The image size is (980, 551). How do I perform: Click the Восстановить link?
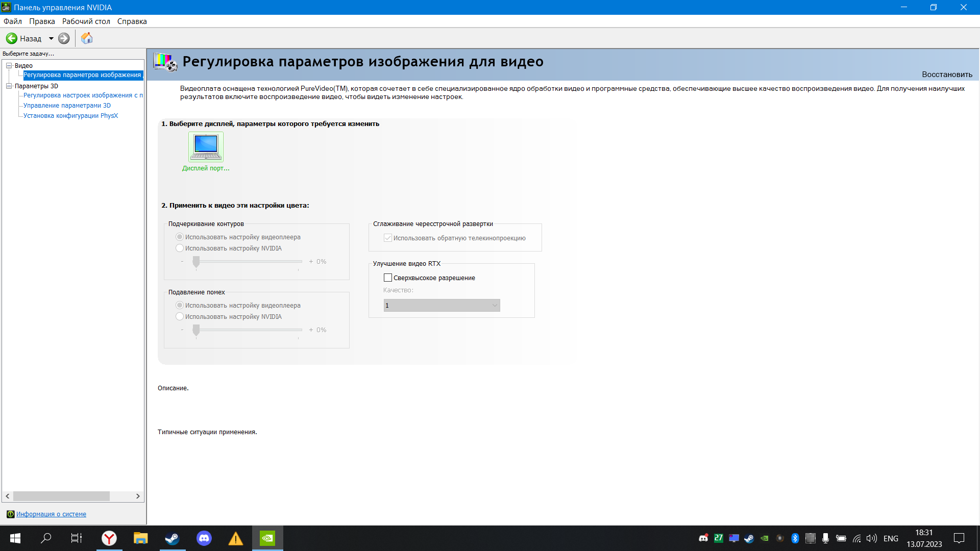point(947,74)
